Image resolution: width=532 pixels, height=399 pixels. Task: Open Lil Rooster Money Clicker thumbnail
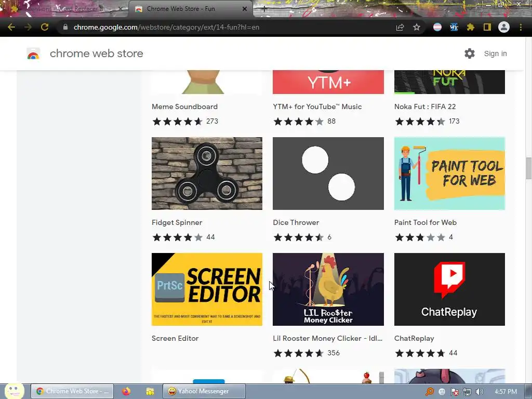point(328,289)
